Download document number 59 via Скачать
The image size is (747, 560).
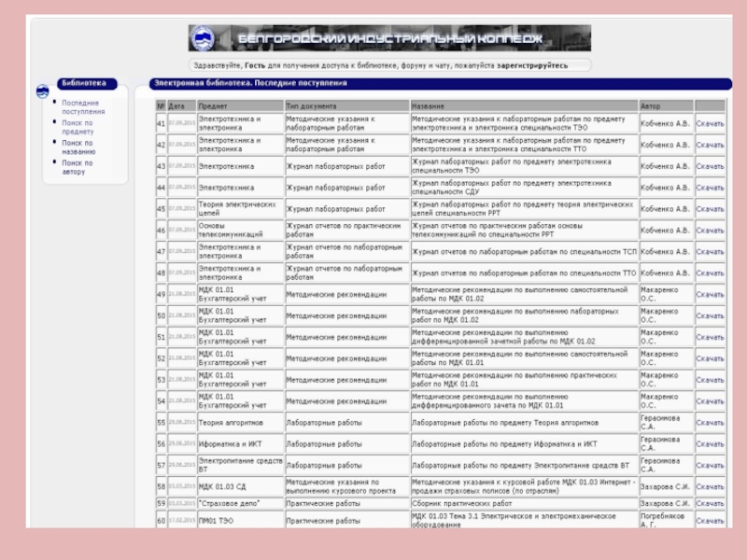(710, 503)
